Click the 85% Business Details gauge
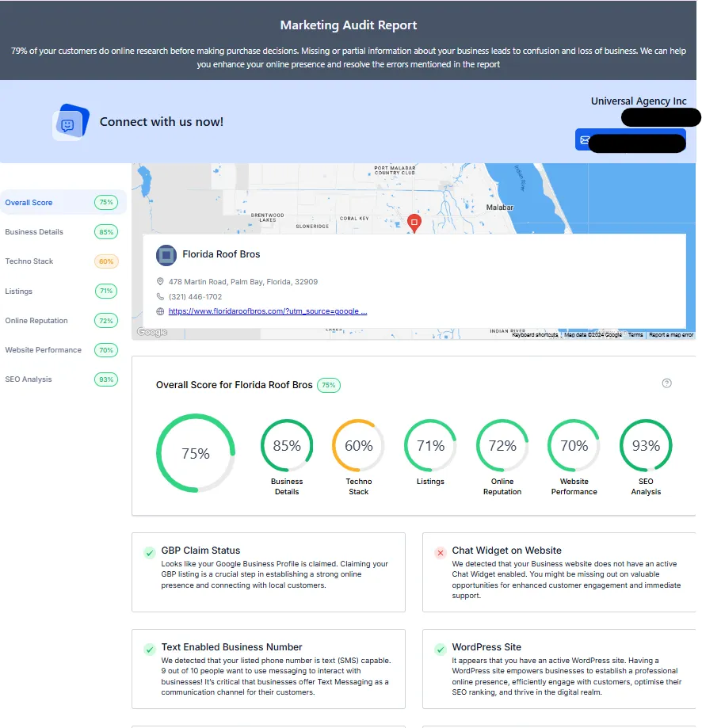Screen dimensions: 702x728 [287, 446]
